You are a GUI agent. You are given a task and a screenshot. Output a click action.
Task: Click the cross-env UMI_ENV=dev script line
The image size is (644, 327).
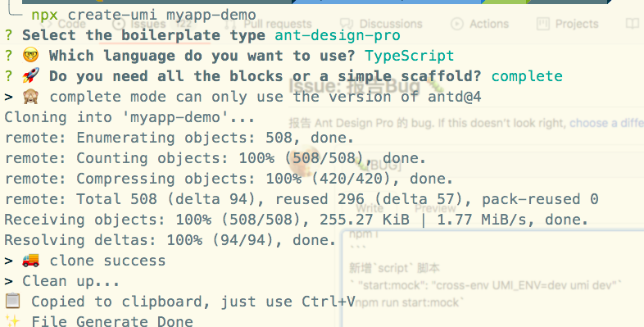486,285
